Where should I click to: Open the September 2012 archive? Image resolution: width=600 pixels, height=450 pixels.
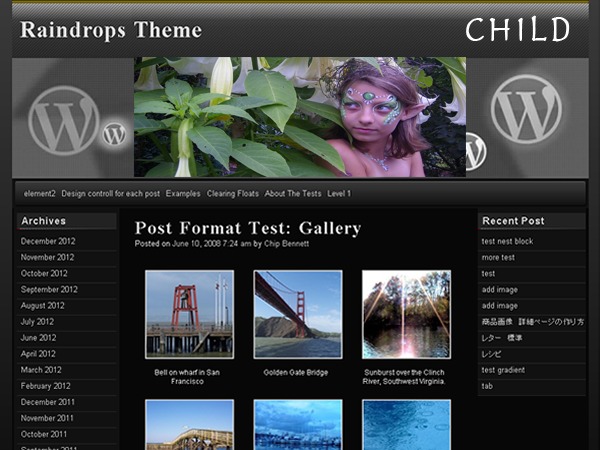(49, 289)
